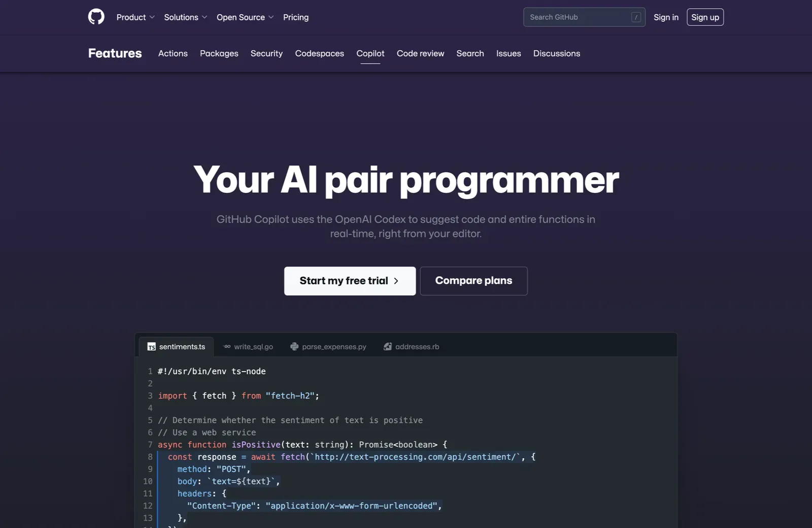
Task: Click the Go icon on write_sql.go tab
Action: click(227, 347)
